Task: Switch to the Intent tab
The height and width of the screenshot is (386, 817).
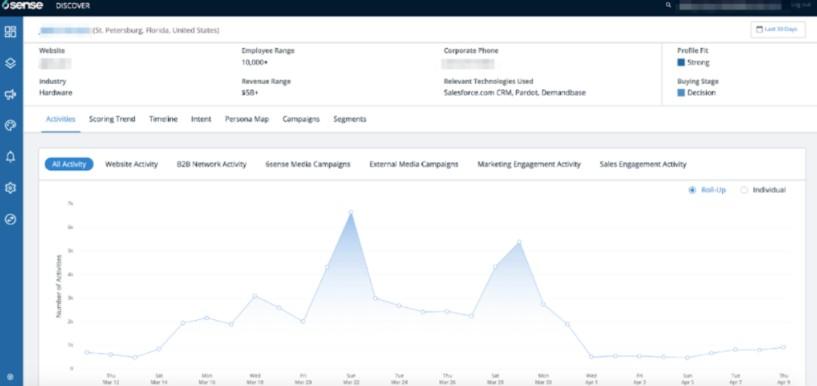Action: 201,119
